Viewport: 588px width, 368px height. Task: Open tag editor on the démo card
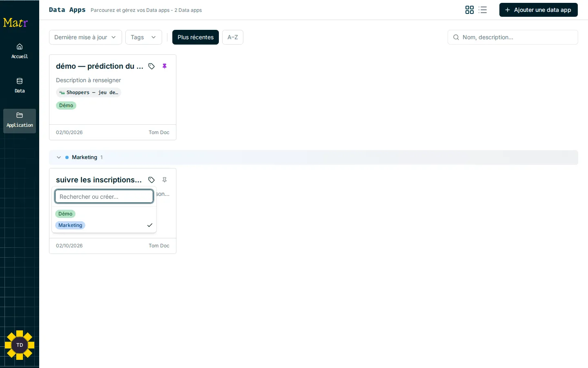point(151,66)
